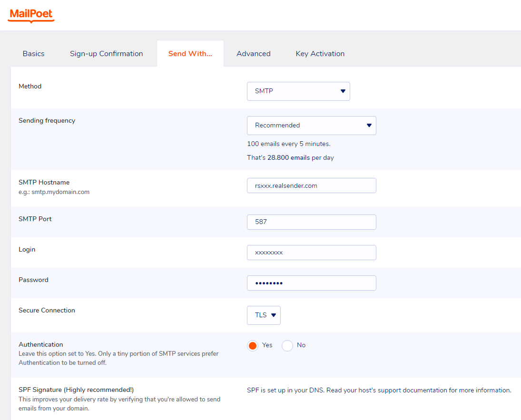Open the Key Activation tab
The width and height of the screenshot is (521, 420).
320,53
